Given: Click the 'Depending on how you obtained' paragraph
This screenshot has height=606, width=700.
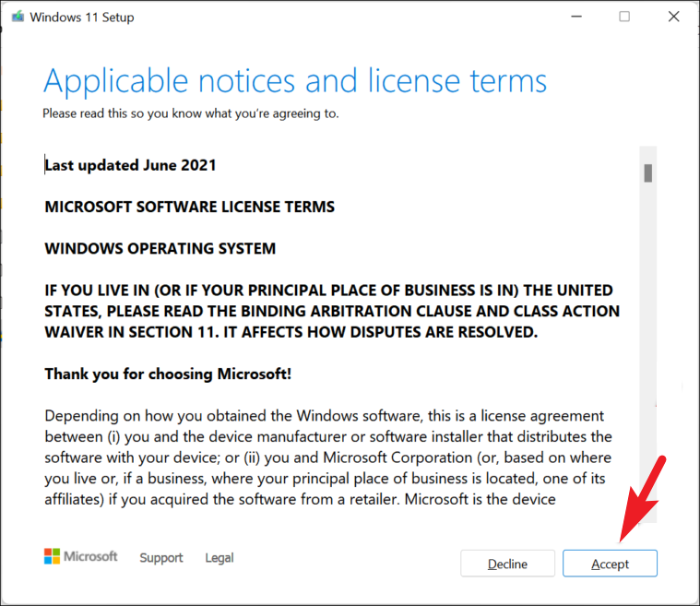Looking at the screenshot, I should click(x=328, y=457).
